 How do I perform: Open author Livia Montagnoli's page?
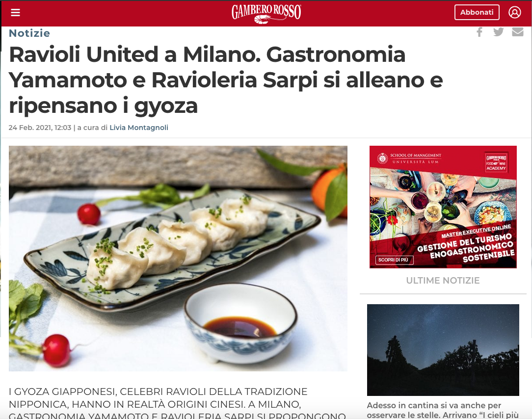139,128
